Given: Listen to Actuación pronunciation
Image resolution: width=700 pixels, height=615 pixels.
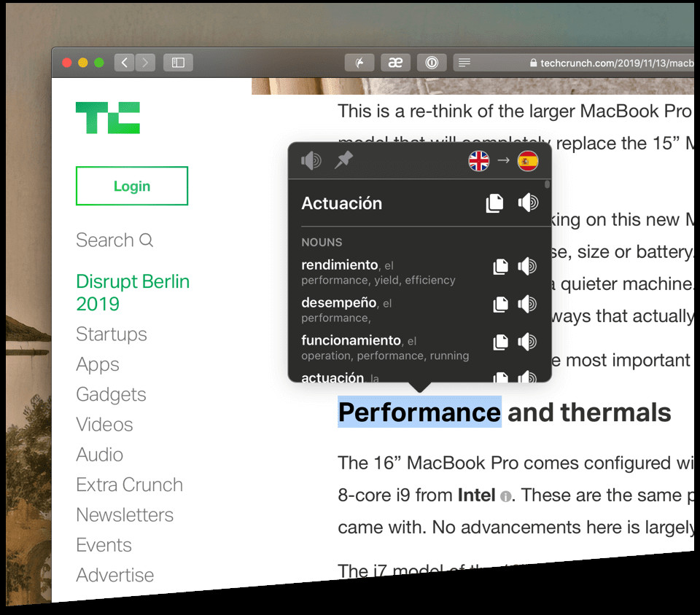Looking at the screenshot, I should click(528, 203).
